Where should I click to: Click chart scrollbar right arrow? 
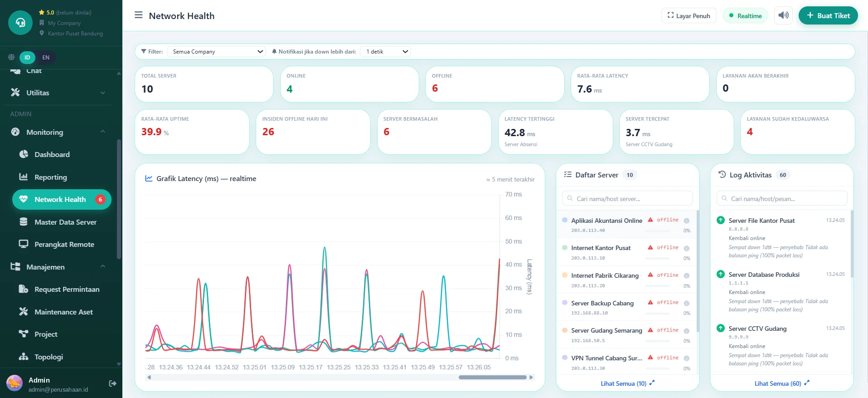click(531, 377)
